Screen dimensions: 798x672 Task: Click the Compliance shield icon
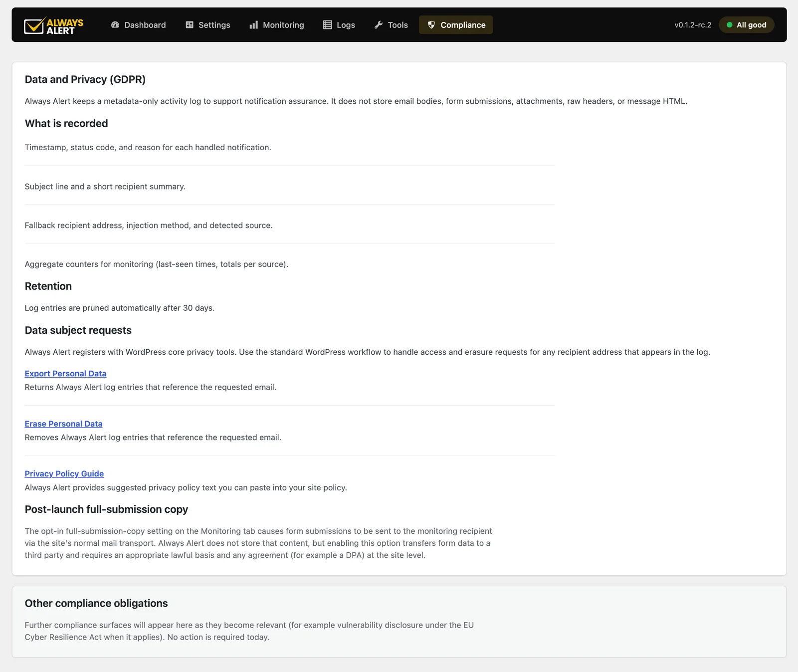point(431,25)
